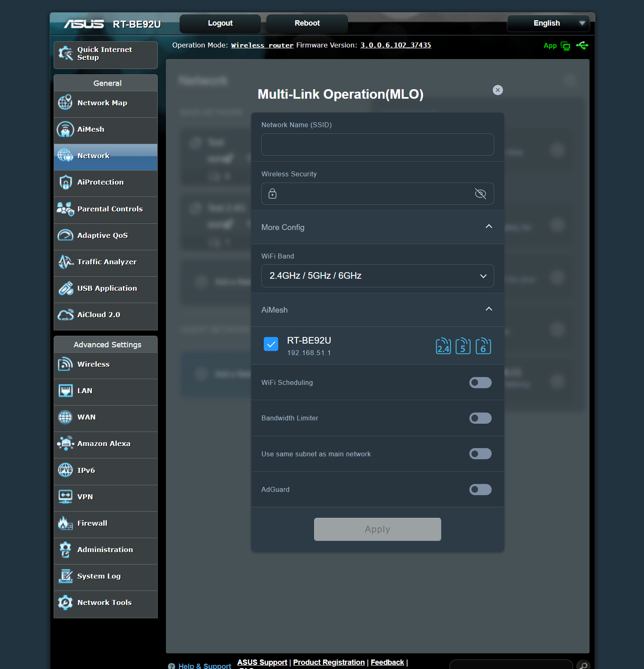
Task: Toggle password visibility eye icon
Action: pos(481,194)
